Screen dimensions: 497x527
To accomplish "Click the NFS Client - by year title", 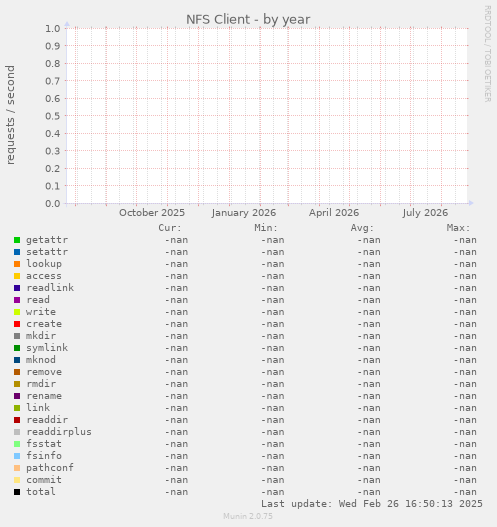I will point(248,19).
